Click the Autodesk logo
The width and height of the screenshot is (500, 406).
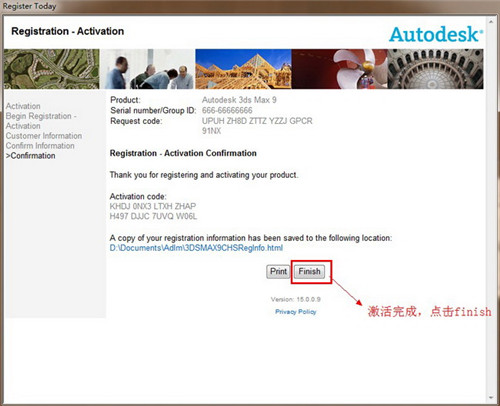[436, 34]
